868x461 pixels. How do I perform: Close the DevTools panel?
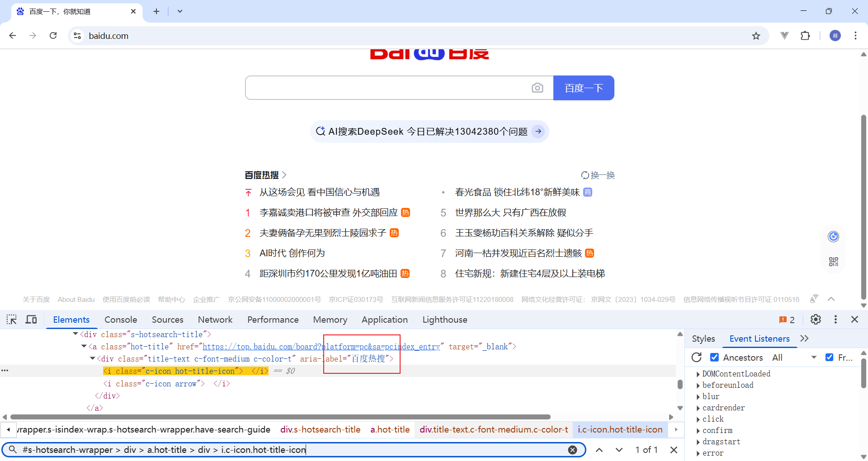click(x=854, y=320)
